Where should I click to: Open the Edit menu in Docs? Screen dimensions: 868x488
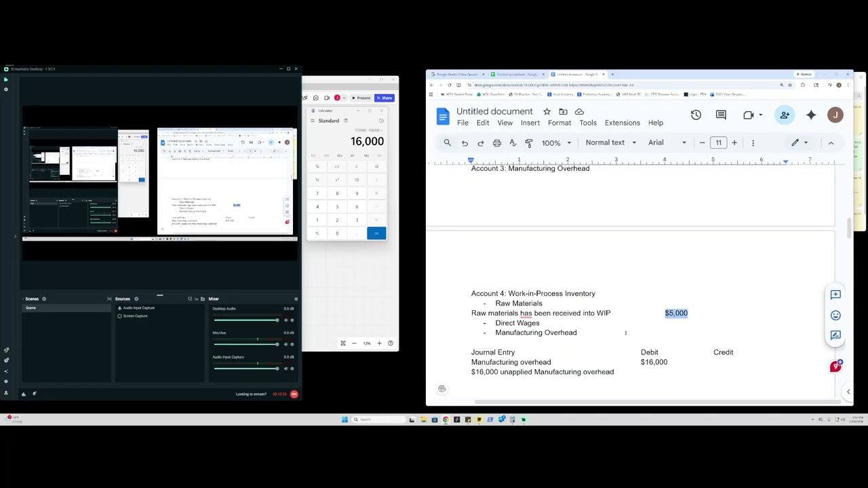pyautogui.click(x=483, y=123)
